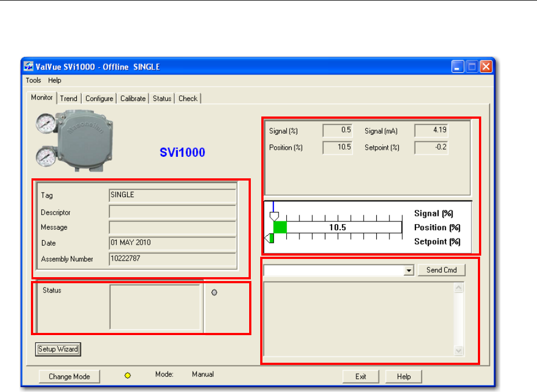
Task: Switch to the Monitor tab
Action: (42, 98)
